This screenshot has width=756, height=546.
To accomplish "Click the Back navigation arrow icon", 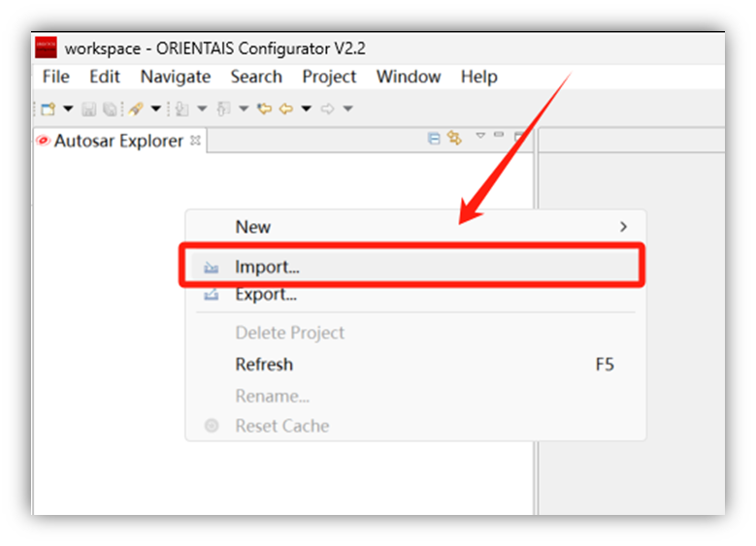I will (286, 109).
